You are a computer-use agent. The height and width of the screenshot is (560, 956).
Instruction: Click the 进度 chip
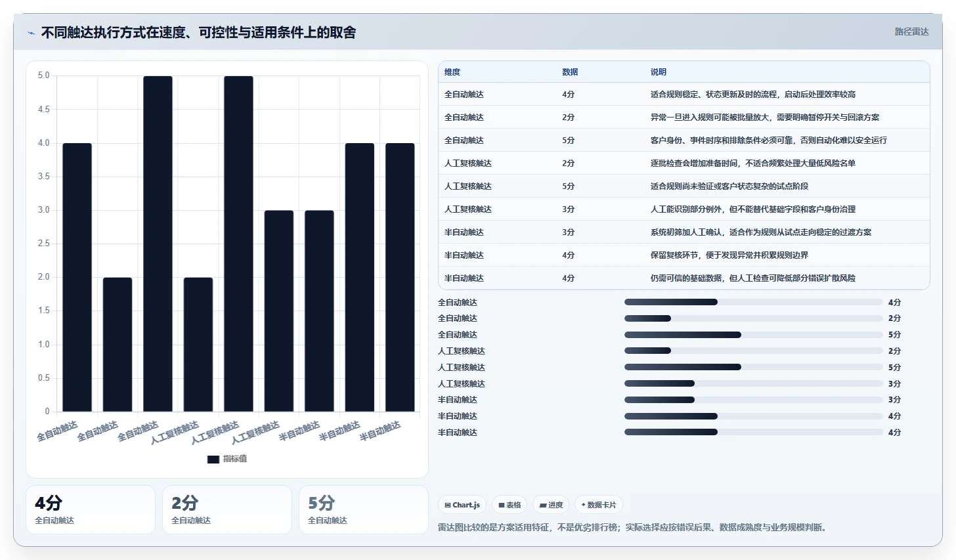(x=551, y=505)
